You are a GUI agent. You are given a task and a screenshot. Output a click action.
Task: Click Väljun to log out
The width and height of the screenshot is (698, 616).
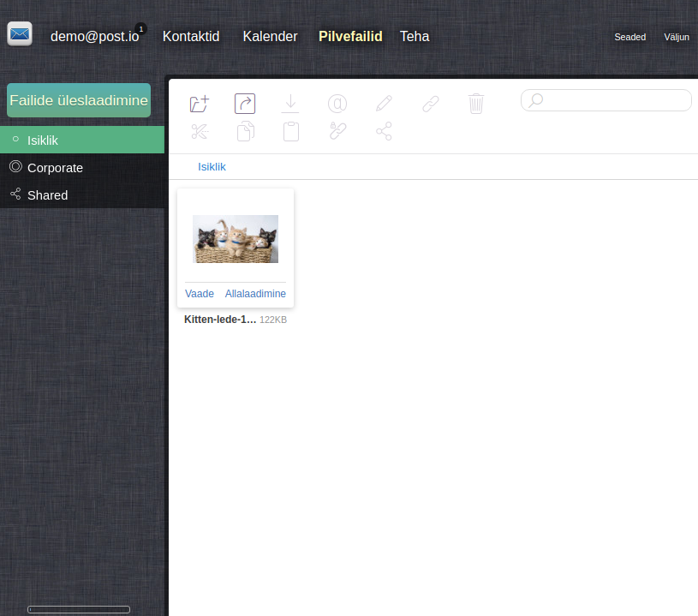pos(677,37)
